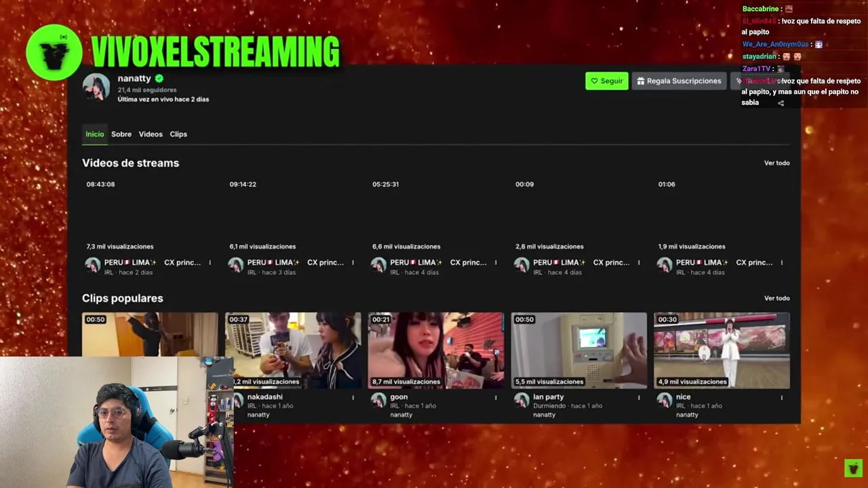Click the 7,3 mil visualizaciones stream view count

point(120,247)
